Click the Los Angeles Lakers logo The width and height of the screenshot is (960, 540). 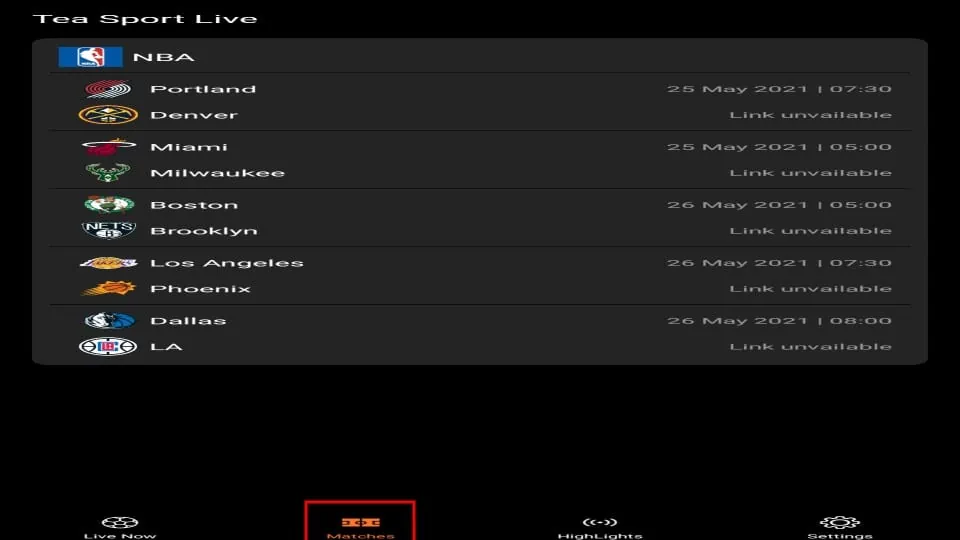pos(108,263)
